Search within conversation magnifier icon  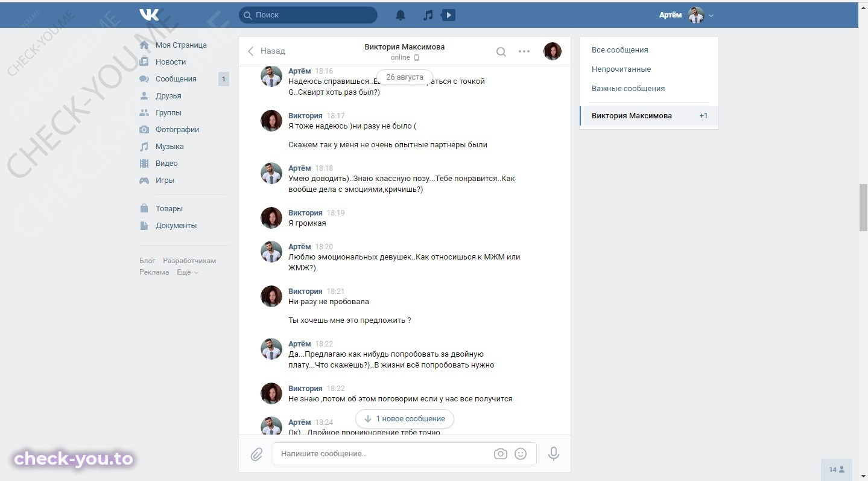click(501, 52)
